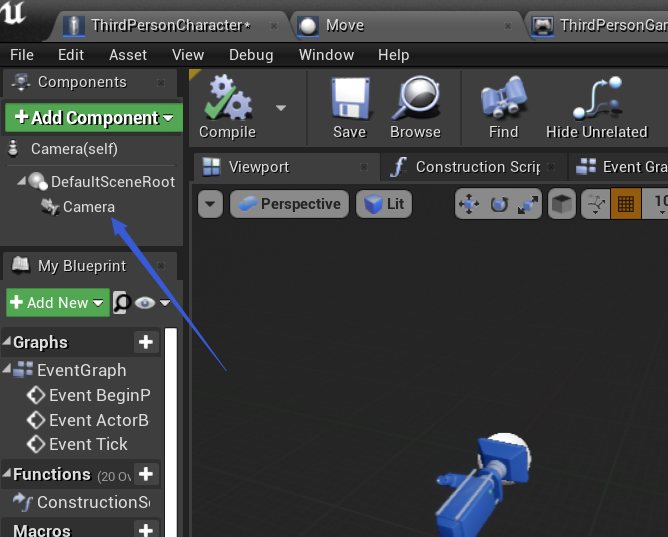
Task: Click the Compile toolbar icon
Action: [227, 107]
